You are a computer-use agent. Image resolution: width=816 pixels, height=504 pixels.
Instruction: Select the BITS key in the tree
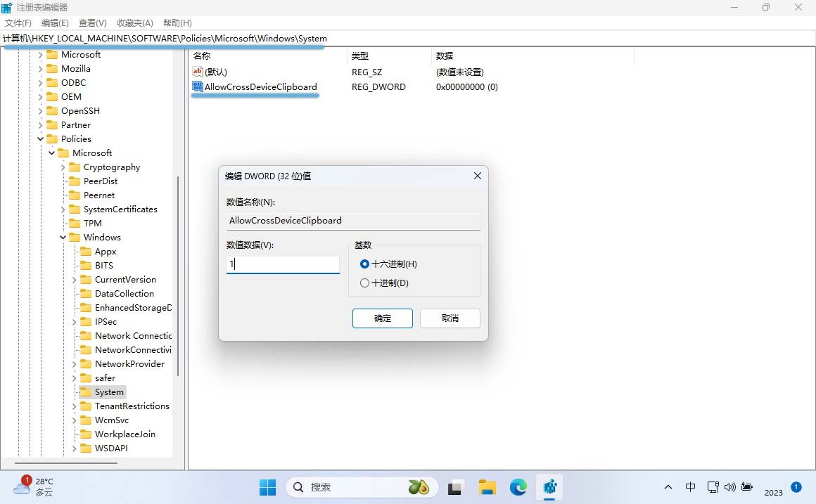tap(104, 265)
